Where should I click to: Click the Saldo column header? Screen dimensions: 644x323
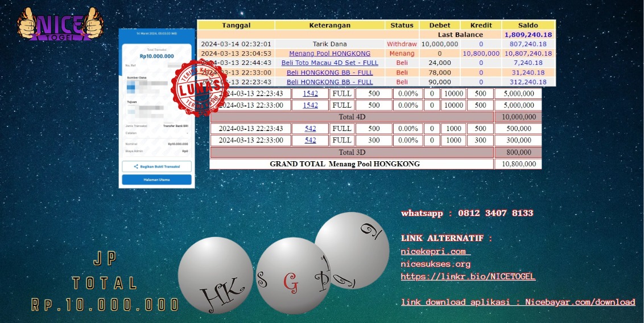528,25
